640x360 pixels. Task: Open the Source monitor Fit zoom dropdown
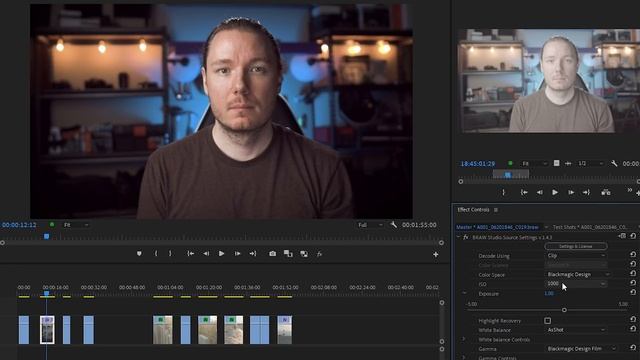pyautogui.click(x=534, y=164)
